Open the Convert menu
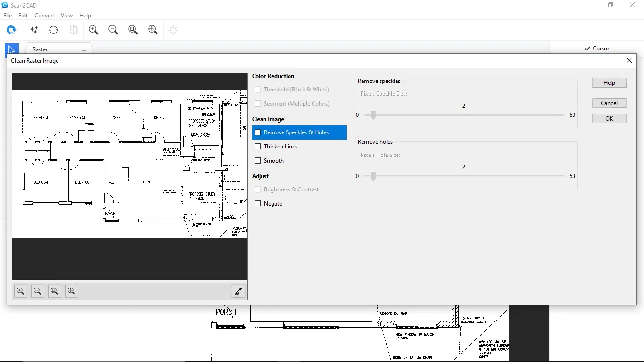 [44, 16]
